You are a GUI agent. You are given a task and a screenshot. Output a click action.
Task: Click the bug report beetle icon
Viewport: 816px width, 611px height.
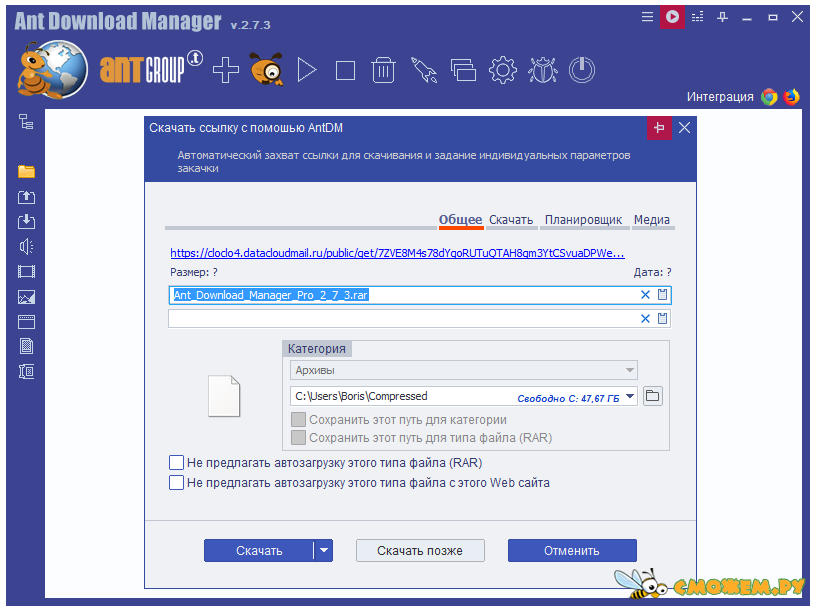pyautogui.click(x=543, y=70)
